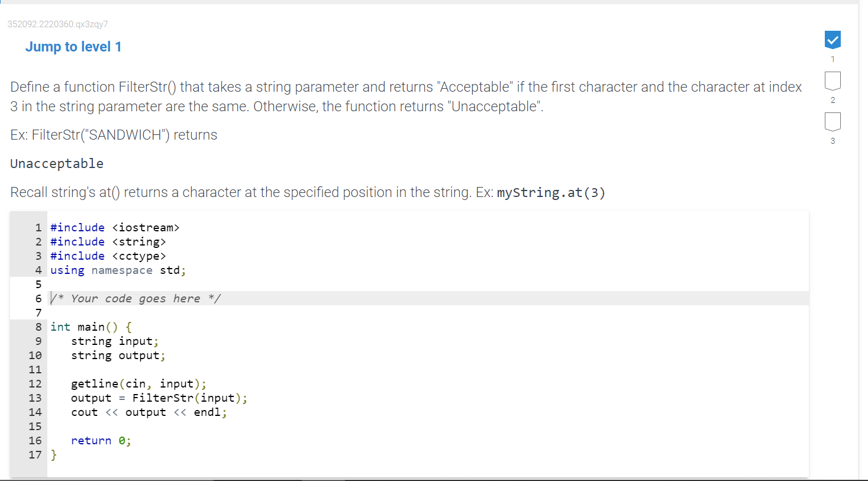
Task: Click the cout << output << endl line
Action: click(x=148, y=412)
